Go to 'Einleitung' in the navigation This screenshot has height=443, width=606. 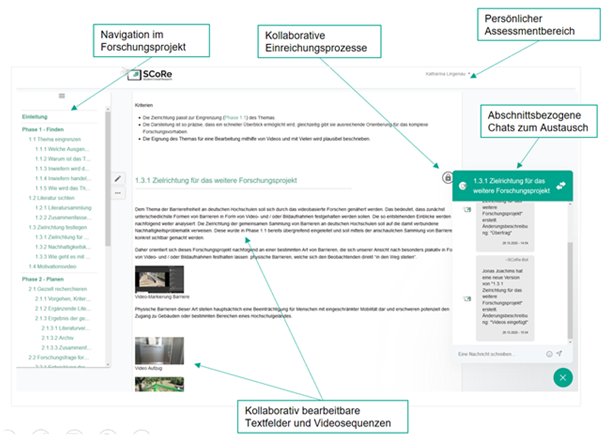(35, 117)
